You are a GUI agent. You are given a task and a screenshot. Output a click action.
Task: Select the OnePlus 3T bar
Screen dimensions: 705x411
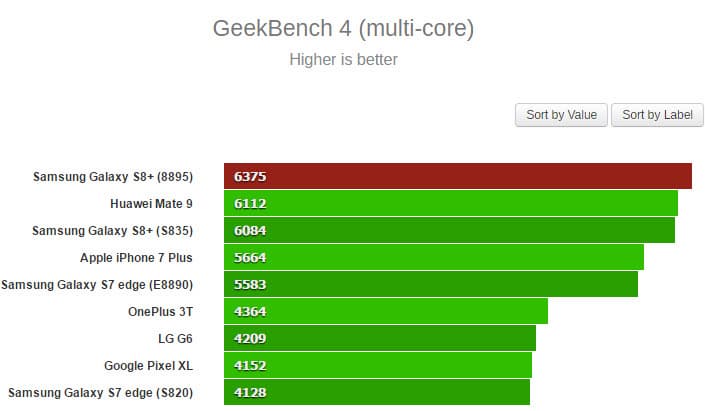[x=386, y=312]
